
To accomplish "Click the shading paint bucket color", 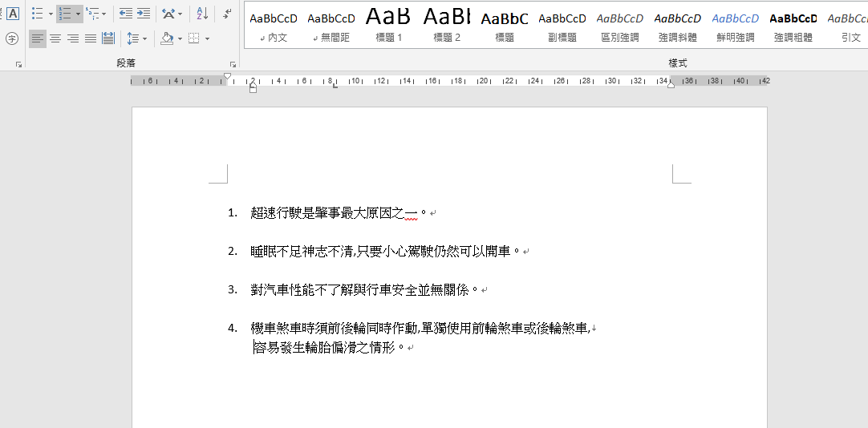I will click(x=167, y=38).
